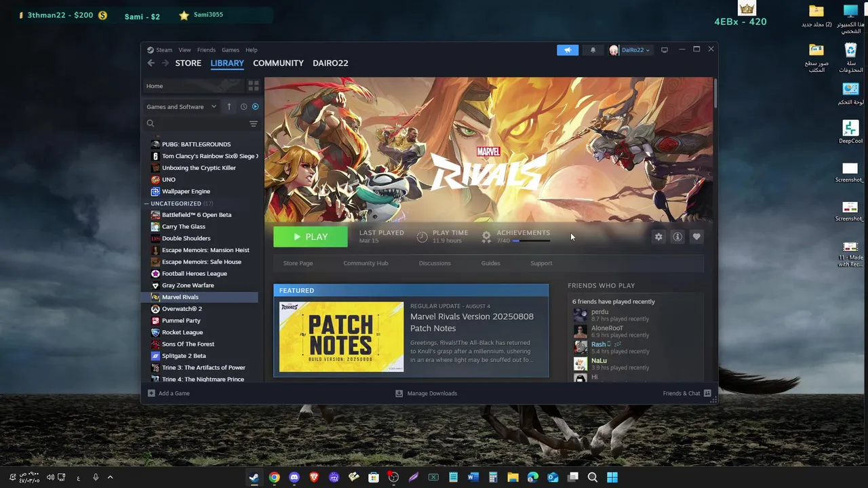Open the DAIRO22 profile tab
This screenshot has height=488, width=868.
(330, 63)
